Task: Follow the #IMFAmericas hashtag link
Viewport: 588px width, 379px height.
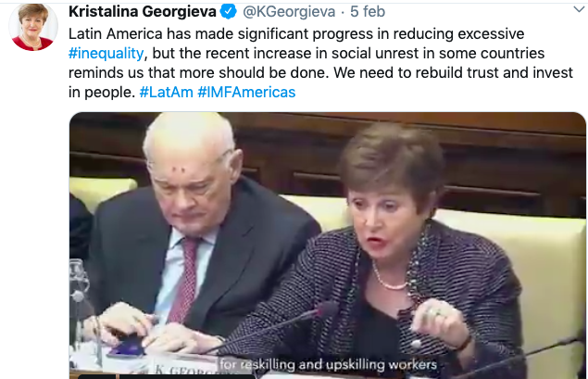Action: pos(246,93)
